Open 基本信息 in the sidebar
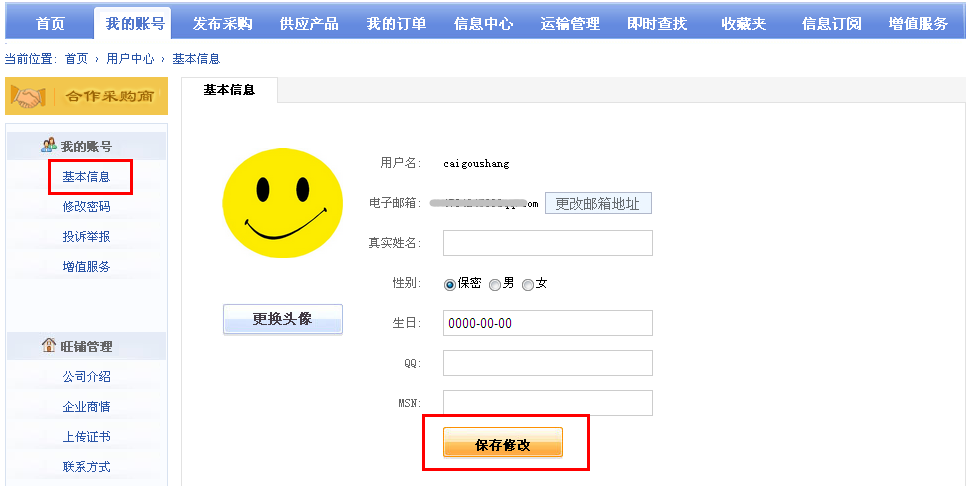This screenshot has height=486, width=970. click(86, 177)
